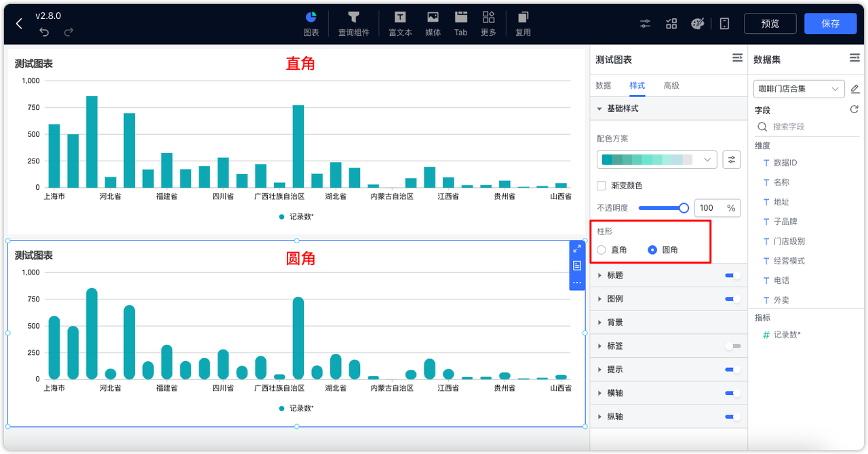Viewport: 868px width, 454px height.
Task: Open the palette theme icon in the toolbar
Action: coord(698,23)
